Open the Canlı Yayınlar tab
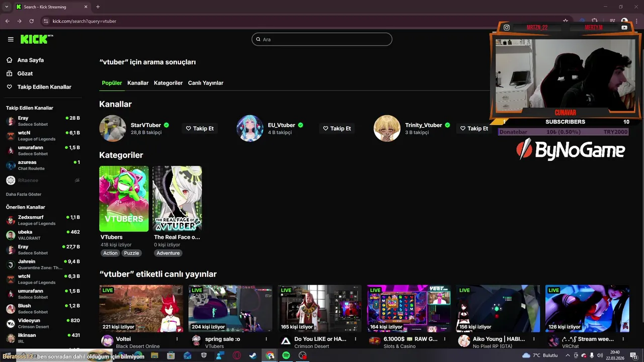 point(206,83)
